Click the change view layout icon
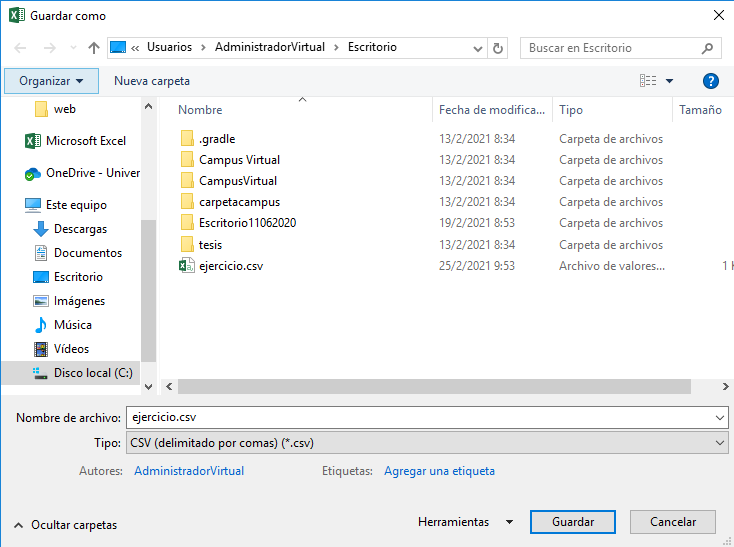This screenshot has height=547, width=734. tap(649, 81)
